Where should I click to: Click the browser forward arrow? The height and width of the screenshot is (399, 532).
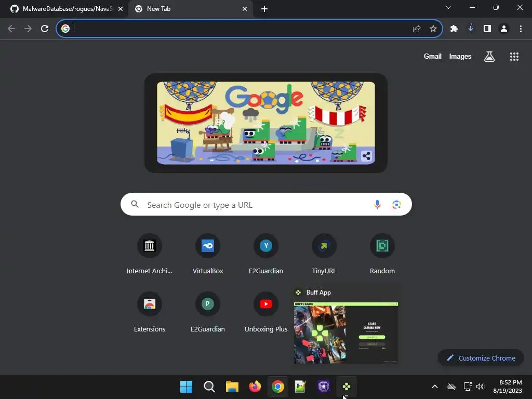(x=28, y=29)
